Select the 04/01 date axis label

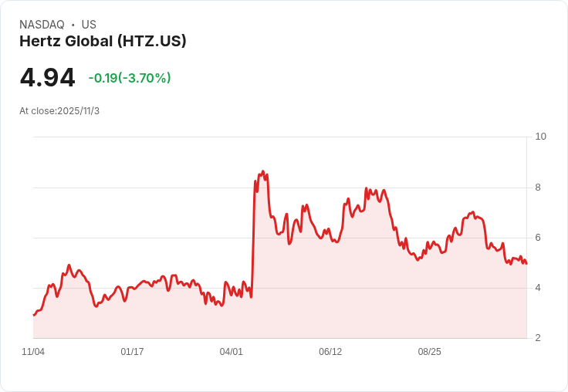tap(231, 352)
